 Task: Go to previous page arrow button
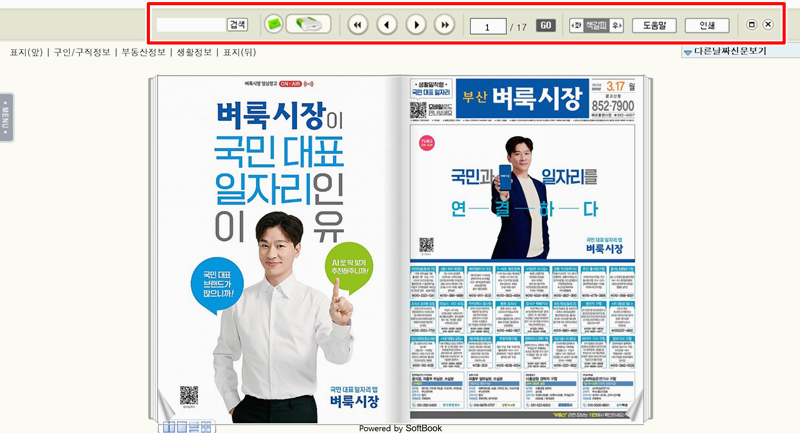(387, 24)
